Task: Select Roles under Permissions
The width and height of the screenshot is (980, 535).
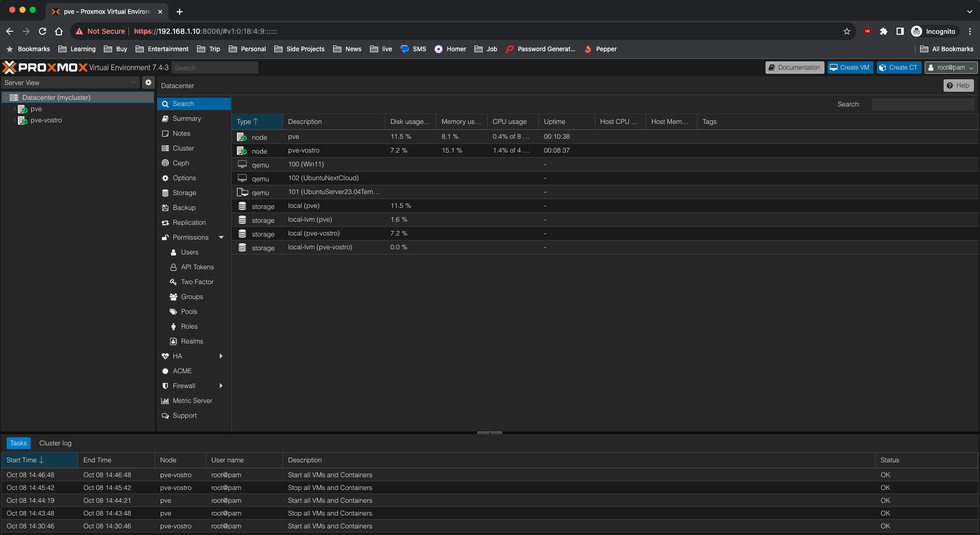Action: pos(194,326)
